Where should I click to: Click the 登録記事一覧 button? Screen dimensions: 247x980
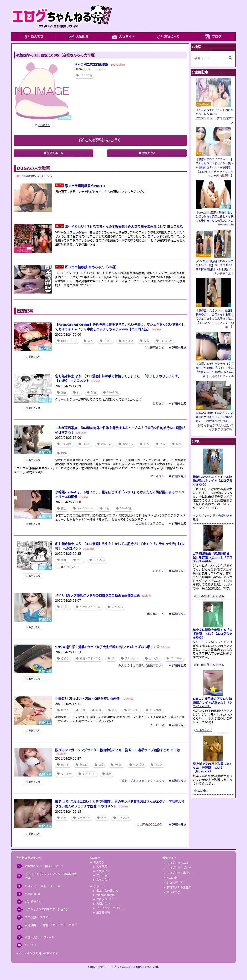coord(53,153)
